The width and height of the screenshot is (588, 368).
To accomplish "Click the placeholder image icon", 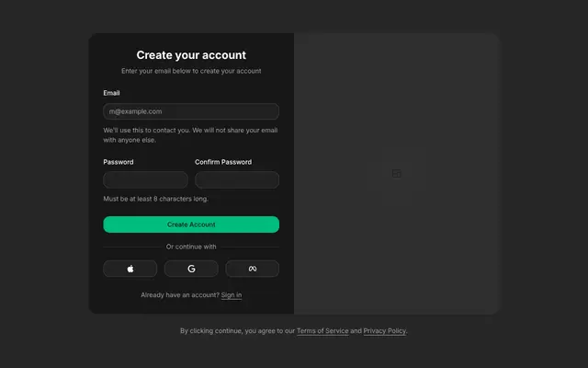I will 396,174.
